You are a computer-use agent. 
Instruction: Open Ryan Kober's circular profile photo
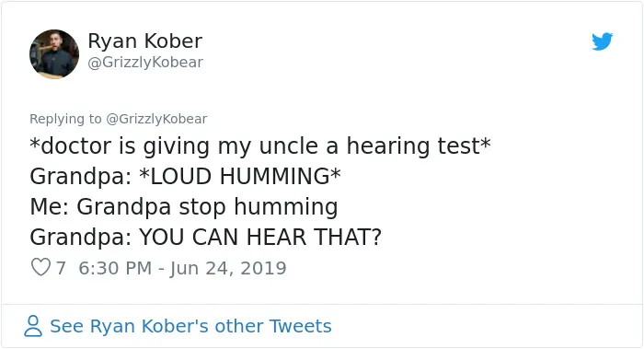[x=54, y=53]
